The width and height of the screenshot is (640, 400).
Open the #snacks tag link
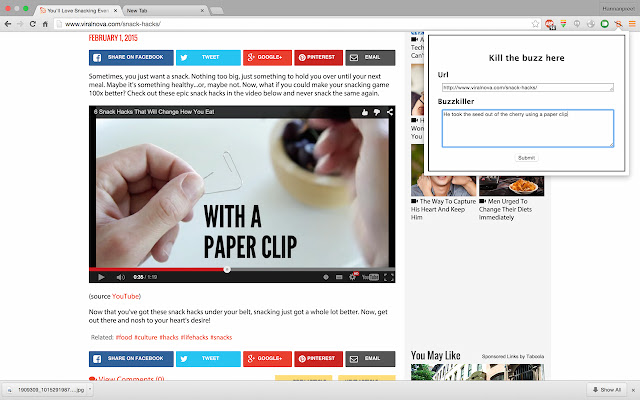(221, 338)
